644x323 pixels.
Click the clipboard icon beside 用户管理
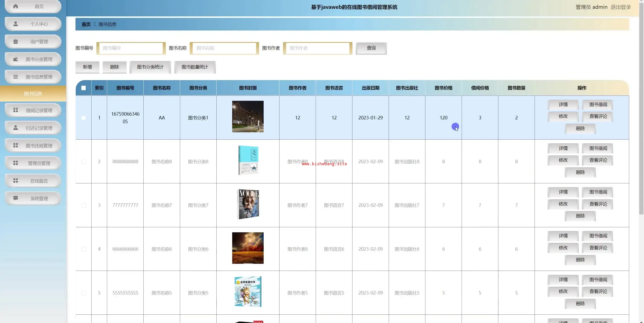[16, 42]
